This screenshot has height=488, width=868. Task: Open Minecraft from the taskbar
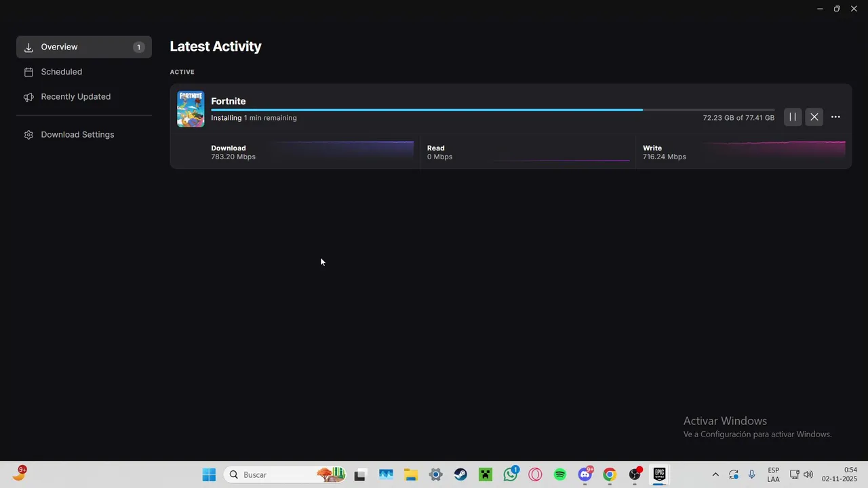[x=486, y=474]
